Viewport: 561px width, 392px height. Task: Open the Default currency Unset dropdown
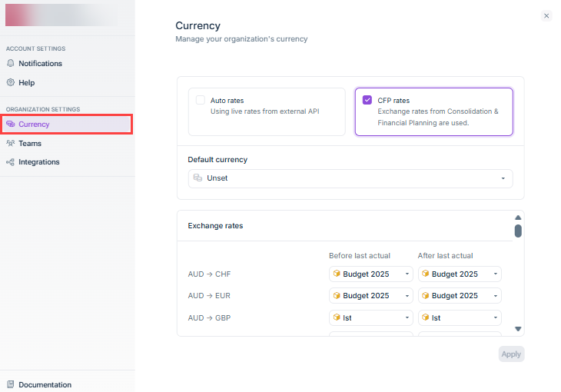point(350,178)
